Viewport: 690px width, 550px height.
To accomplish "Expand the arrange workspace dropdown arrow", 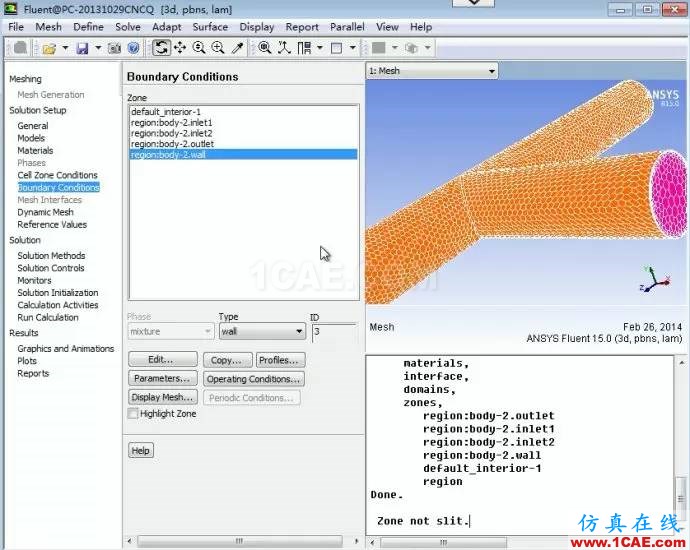I will (x=320, y=48).
